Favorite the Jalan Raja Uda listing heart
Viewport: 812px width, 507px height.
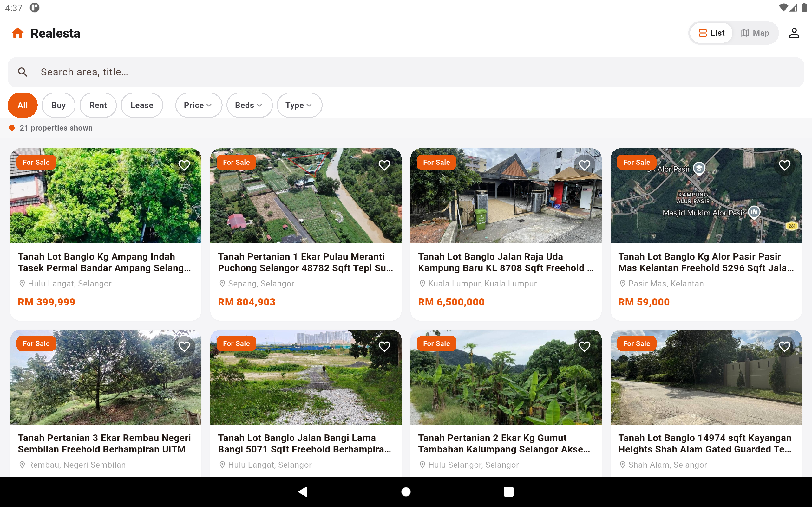(584, 165)
